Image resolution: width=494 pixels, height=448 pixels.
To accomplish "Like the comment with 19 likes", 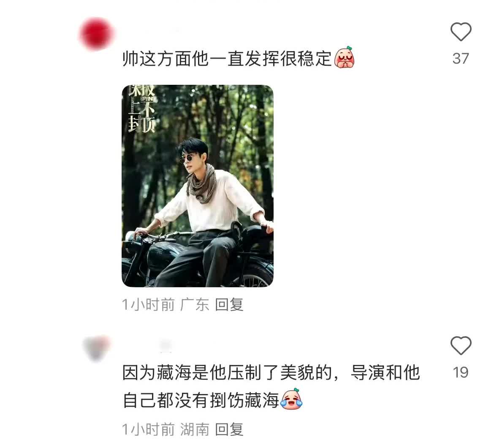I will [x=461, y=345].
